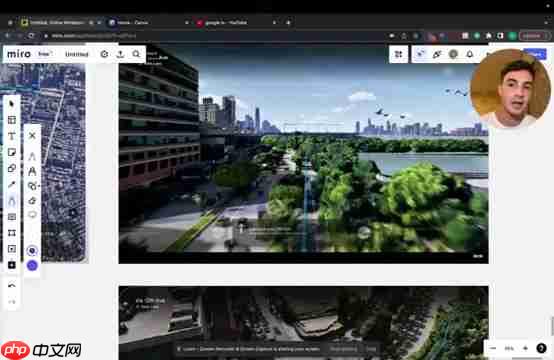Open search on the board

tap(136, 54)
